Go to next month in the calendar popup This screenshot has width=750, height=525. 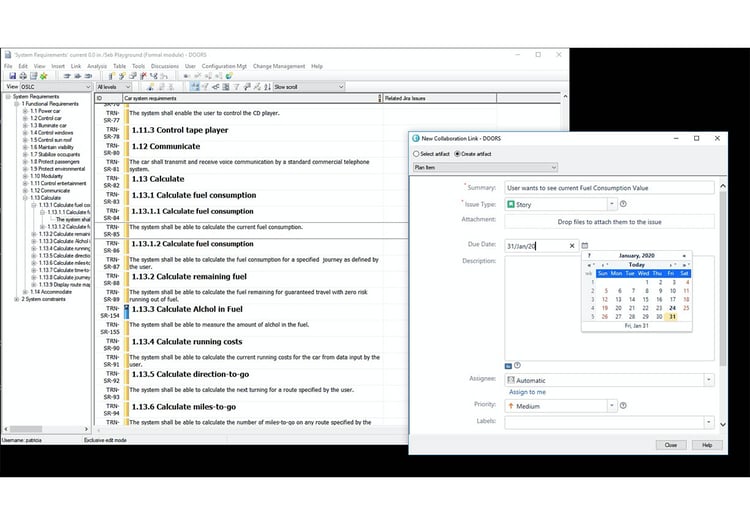click(672, 265)
